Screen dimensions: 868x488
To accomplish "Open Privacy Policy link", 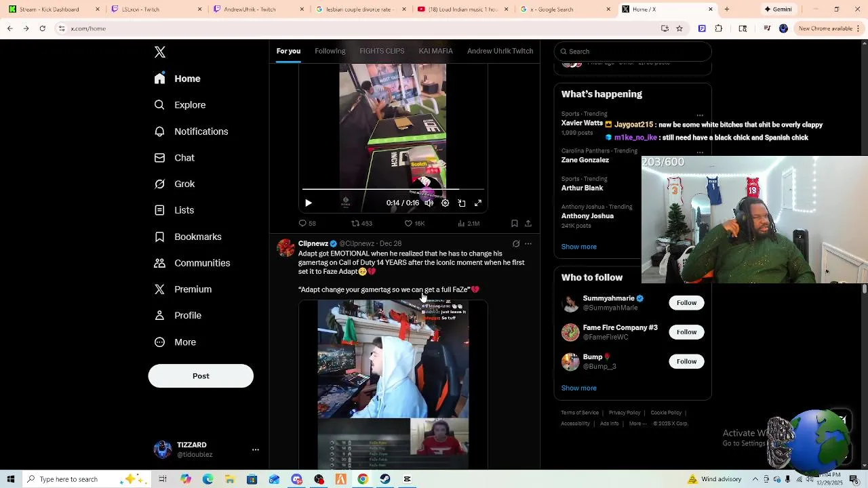I will coord(625,413).
